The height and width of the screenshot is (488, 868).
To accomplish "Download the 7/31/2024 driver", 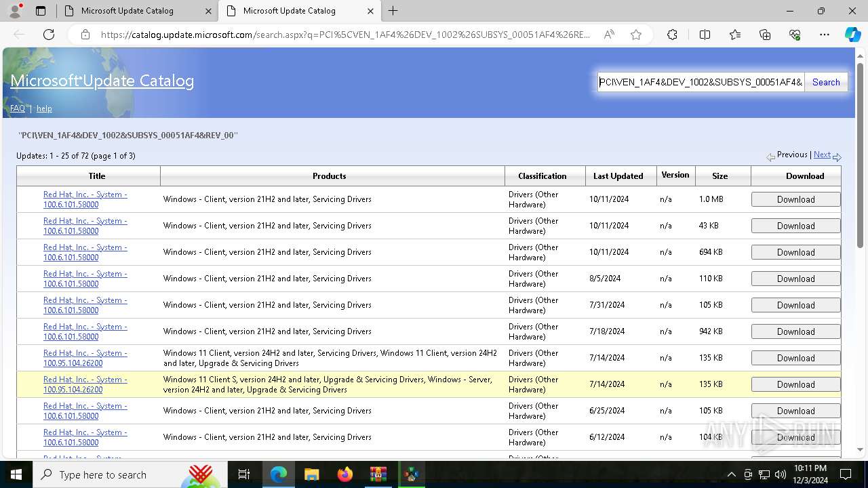I will (795, 305).
